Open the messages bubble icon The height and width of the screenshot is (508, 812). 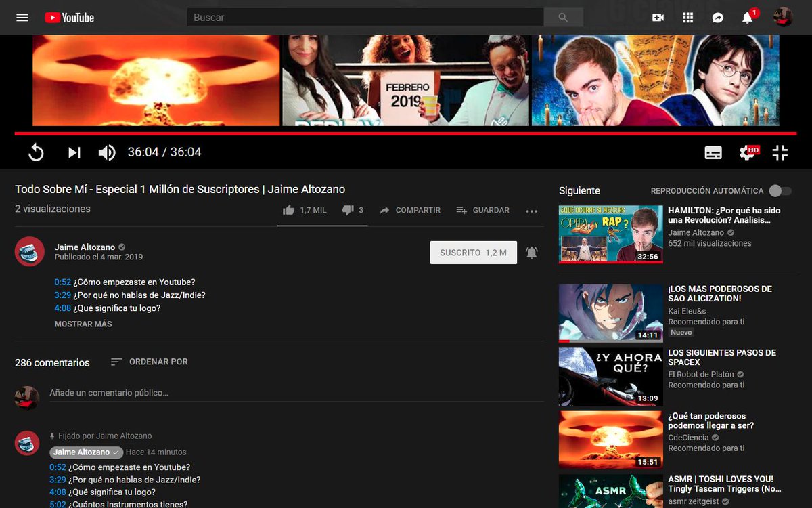point(718,18)
